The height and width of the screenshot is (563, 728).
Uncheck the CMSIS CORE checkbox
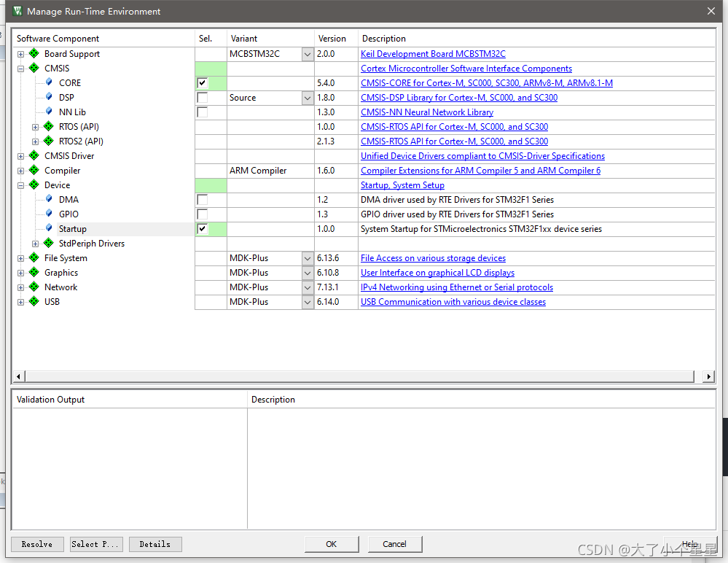(x=203, y=83)
